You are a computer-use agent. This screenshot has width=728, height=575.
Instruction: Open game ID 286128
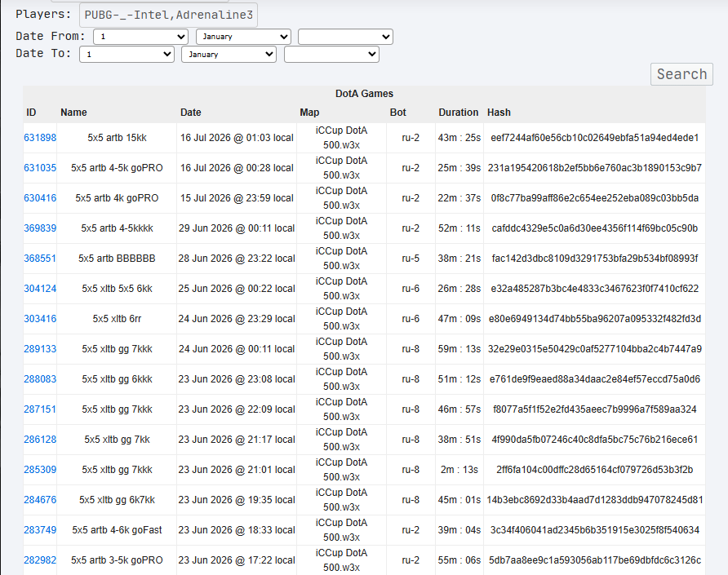click(40, 440)
